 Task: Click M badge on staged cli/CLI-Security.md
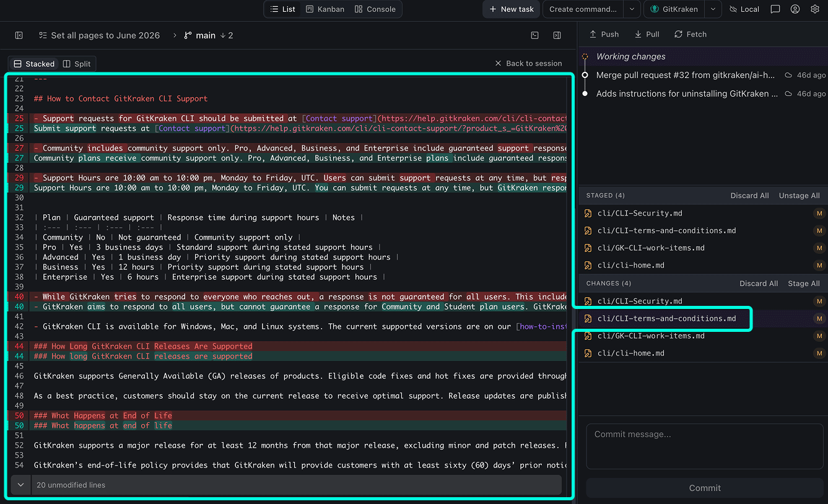819,213
